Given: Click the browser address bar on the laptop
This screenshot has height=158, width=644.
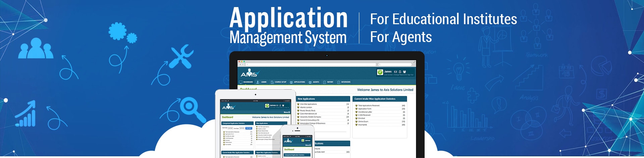Looking at the screenshot, I should tap(311, 65).
